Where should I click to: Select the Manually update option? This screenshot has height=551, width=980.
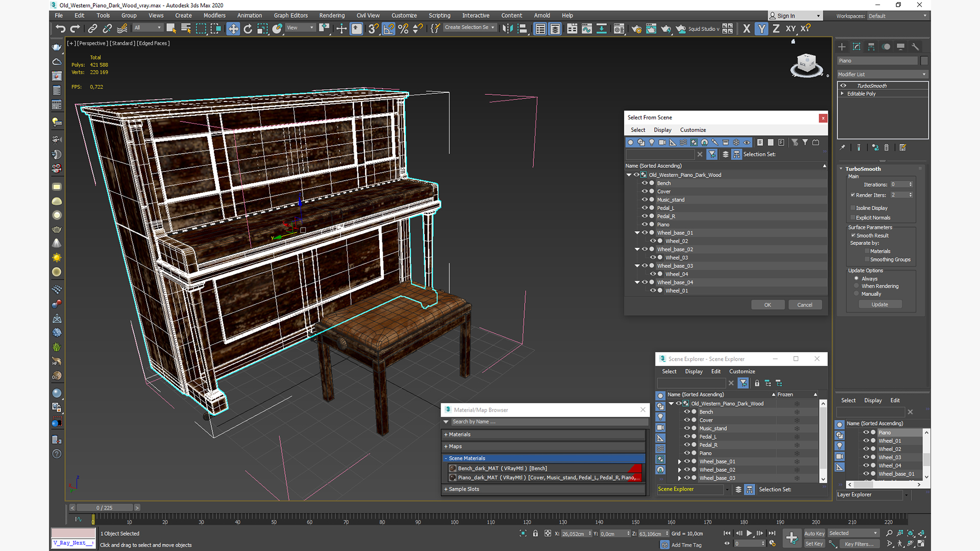[x=857, y=293]
